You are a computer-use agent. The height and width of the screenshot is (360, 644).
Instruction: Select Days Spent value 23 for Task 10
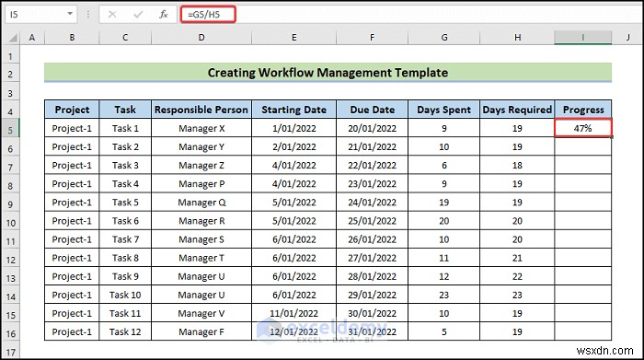[x=444, y=295]
